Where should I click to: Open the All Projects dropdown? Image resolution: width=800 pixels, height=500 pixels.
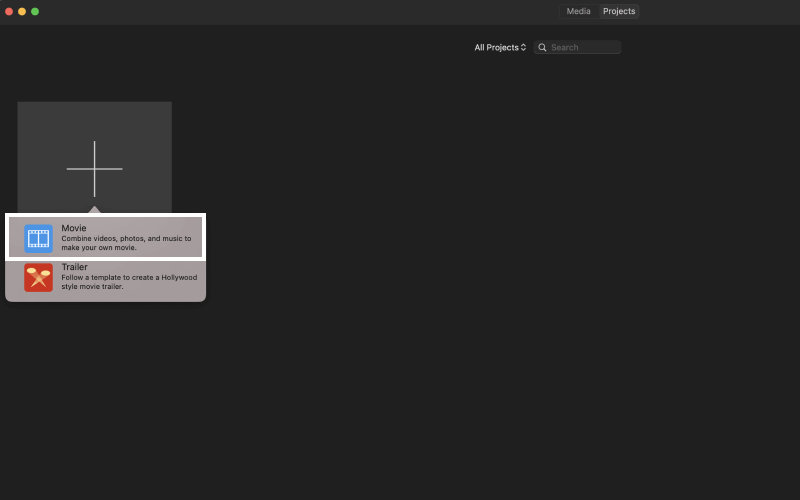tap(500, 47)
